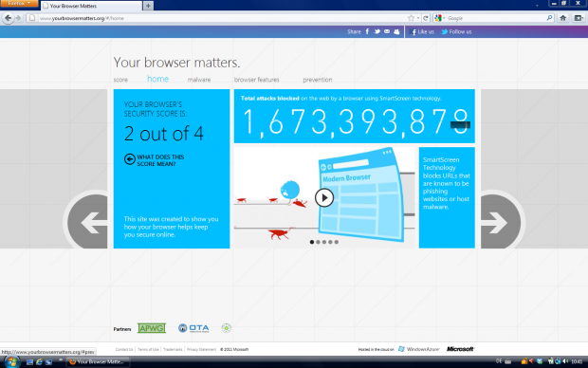Screen dimensions: 588x368
Task: Open the Firefox application menu
Action: (19, 3)
